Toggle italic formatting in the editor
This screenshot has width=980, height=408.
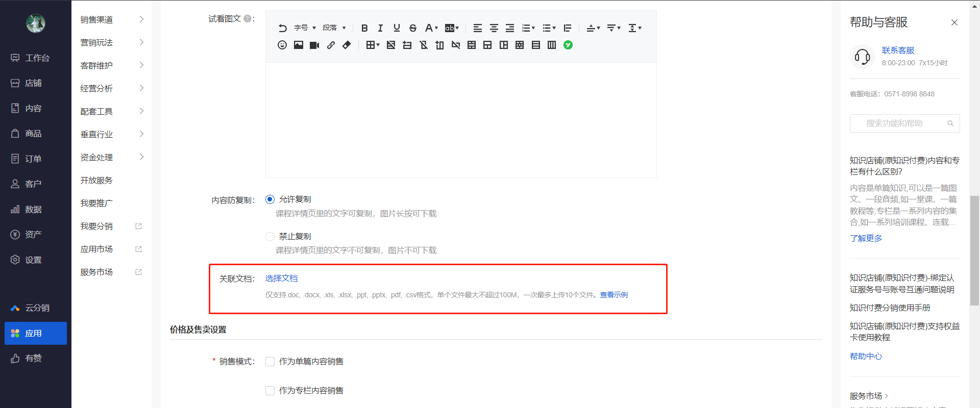point(380,28)
